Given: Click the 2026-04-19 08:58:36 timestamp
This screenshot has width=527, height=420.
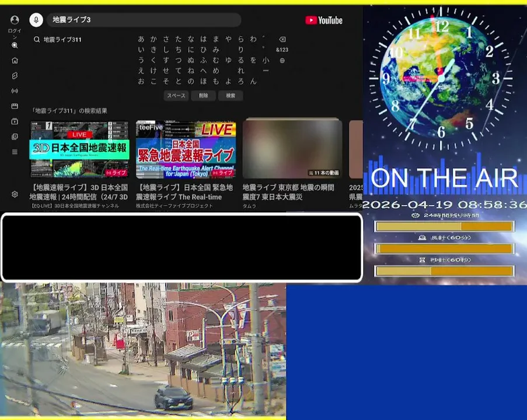Looking at the screenshot, I should click(445, 205).
